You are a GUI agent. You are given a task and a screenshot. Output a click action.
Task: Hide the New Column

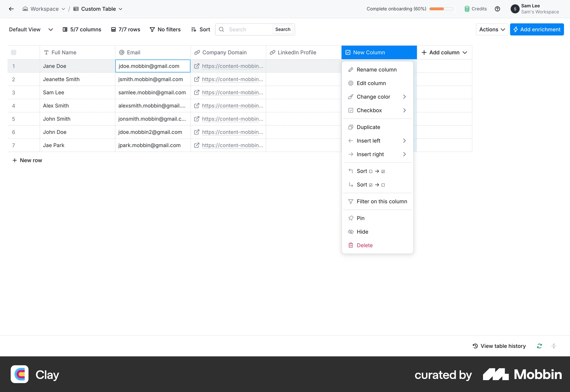362,232
